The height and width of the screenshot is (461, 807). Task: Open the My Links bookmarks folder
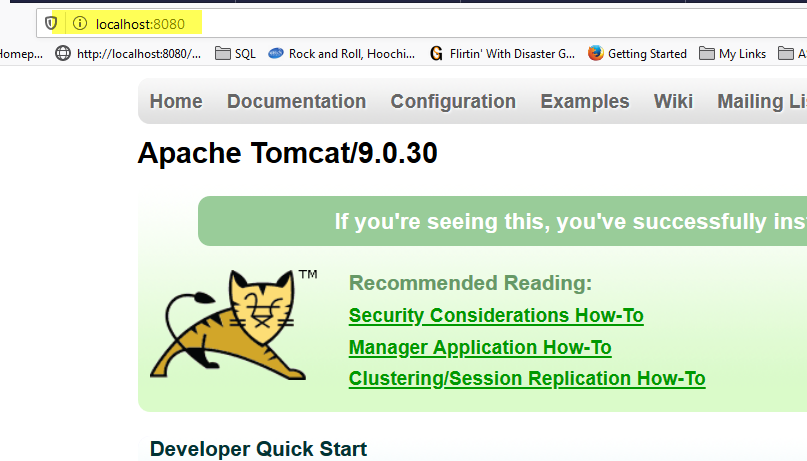pyautogui.click(x=732, y=54)
